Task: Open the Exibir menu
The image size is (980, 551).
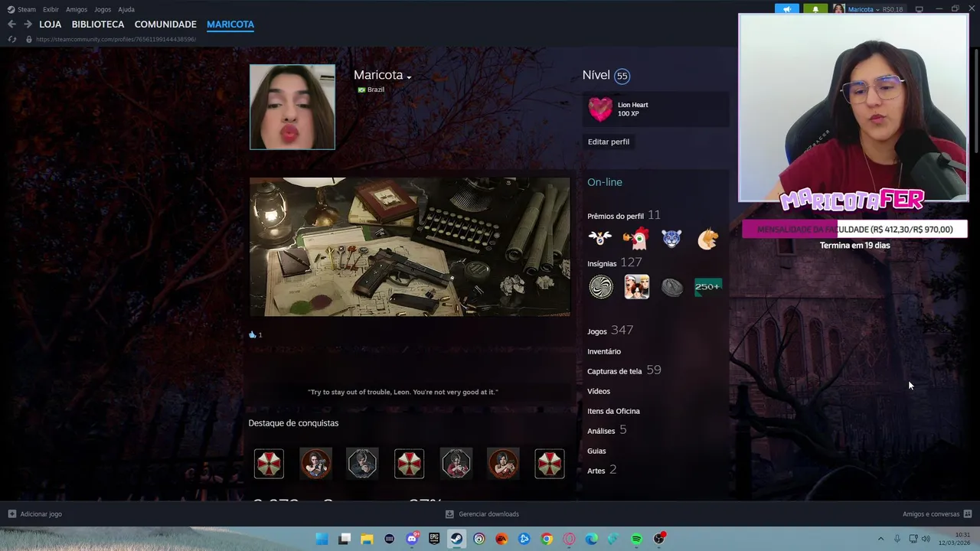Action: click(x=51, y=9)
